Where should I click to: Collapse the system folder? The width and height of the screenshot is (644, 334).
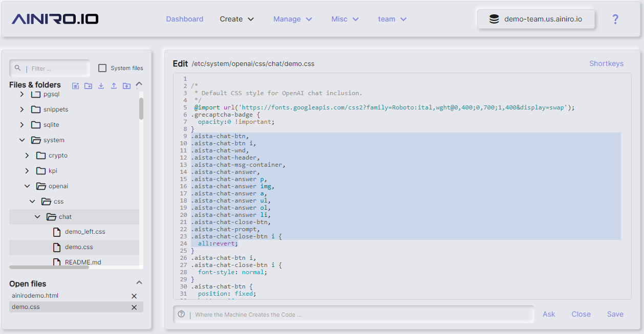click(x=22, y=140)
